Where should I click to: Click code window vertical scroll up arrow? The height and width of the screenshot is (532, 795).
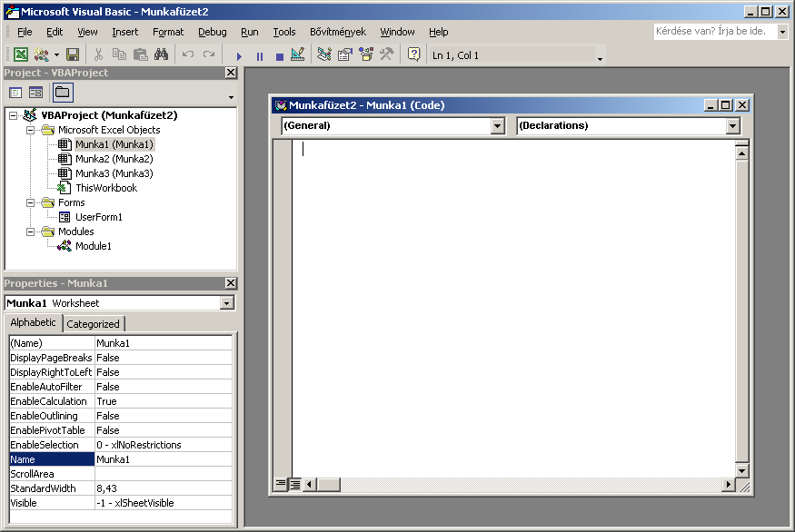(x=741, y=153)
